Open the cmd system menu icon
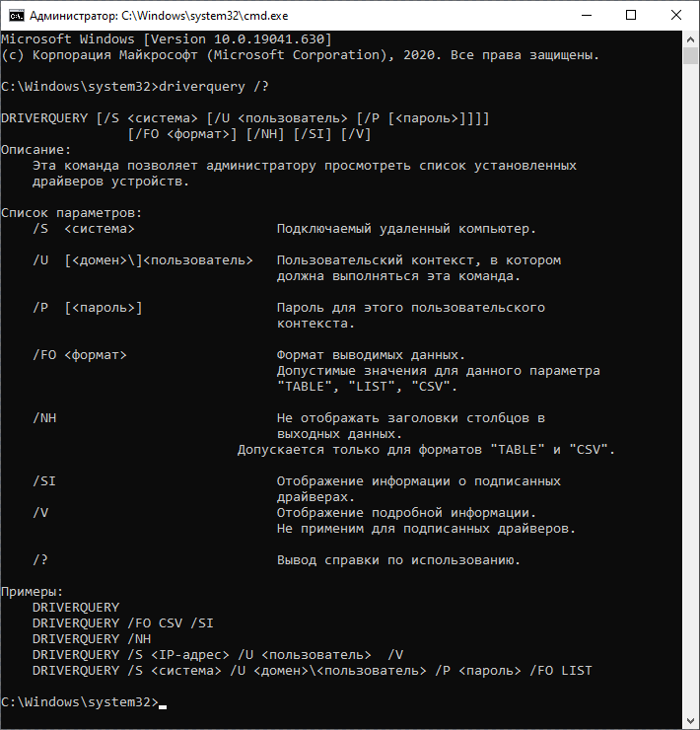Viewport: 700px width, 730px height. point(15,16)
